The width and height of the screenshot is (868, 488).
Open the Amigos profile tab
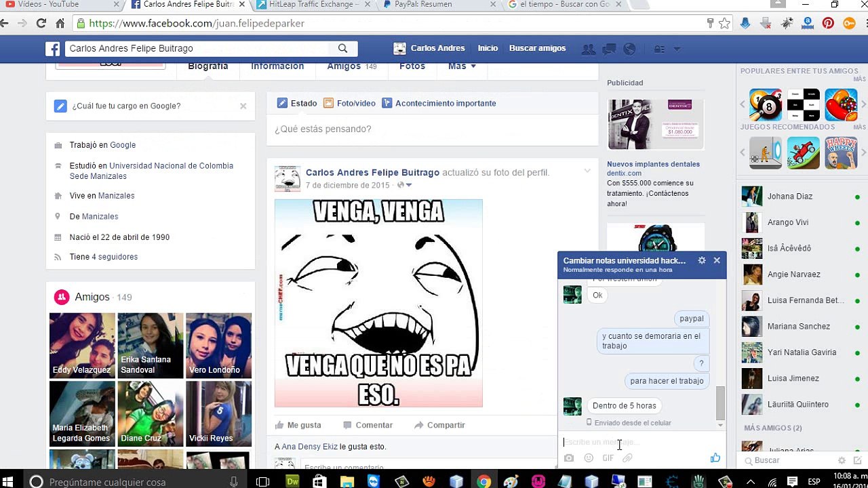coord(351,66)
